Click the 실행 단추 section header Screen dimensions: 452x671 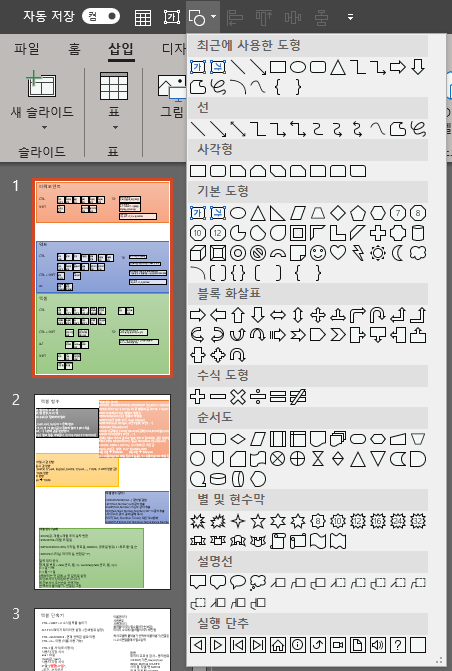point(308,623)
